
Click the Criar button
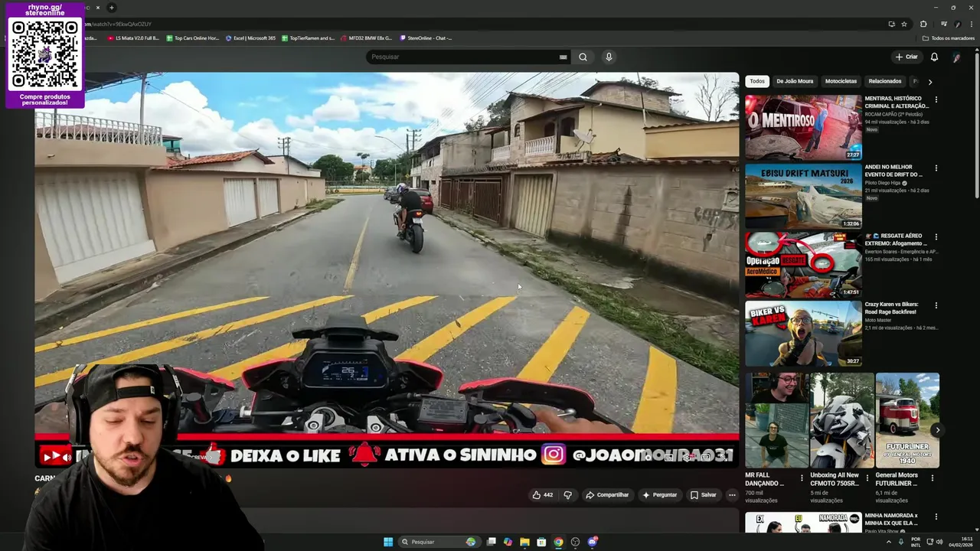(x=906, y=57)
